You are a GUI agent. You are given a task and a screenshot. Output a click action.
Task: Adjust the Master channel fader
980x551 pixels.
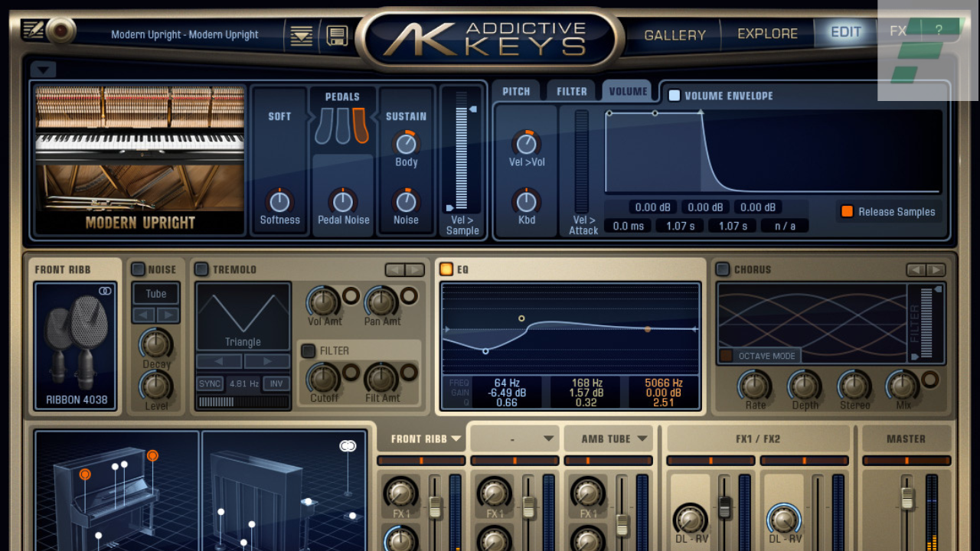click(x=907, y=499)
